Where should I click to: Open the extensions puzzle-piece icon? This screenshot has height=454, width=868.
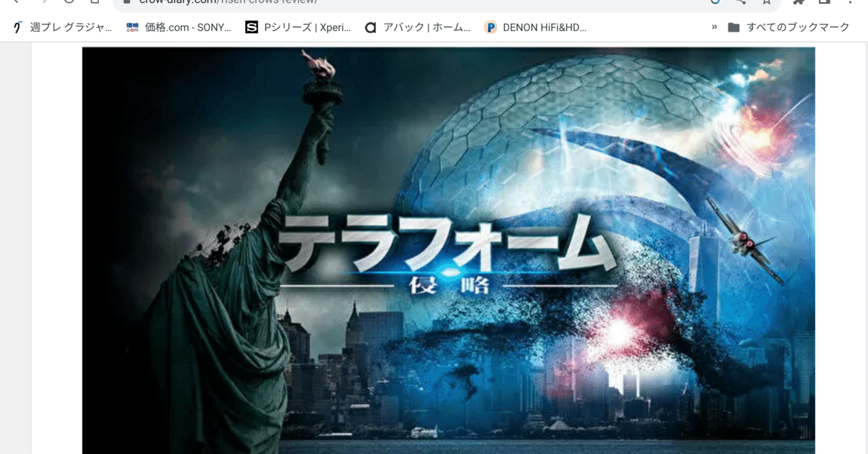click(798, 3)
